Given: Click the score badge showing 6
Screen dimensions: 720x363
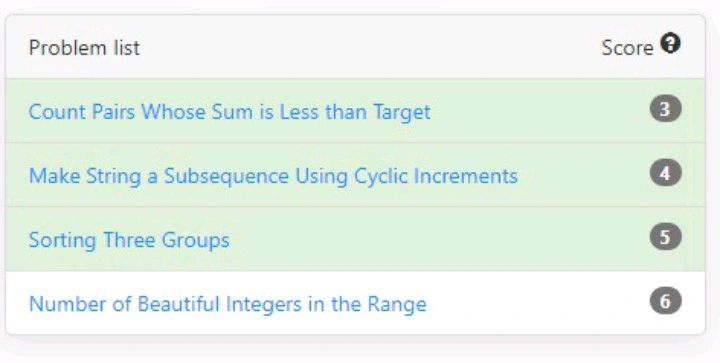Looking at the screenshot, I should point(665,302).
